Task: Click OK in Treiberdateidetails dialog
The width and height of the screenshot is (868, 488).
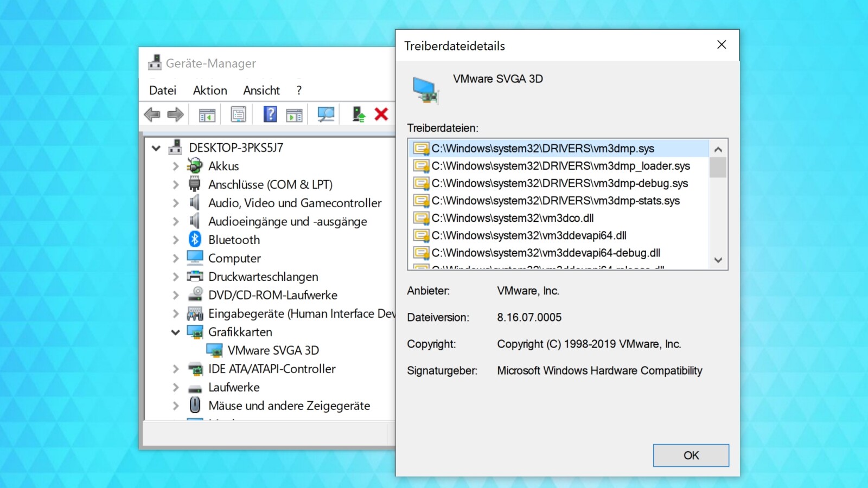Action: pyautogui.click(x=691, y=455)
